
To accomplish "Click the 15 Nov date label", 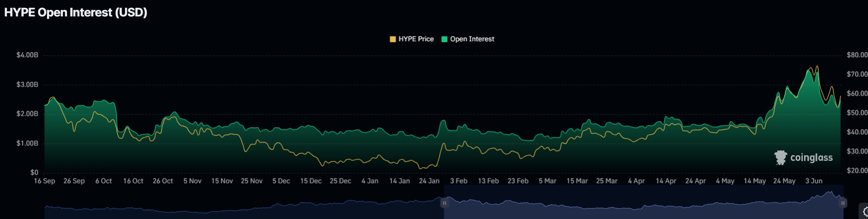I will click(222, 181).
